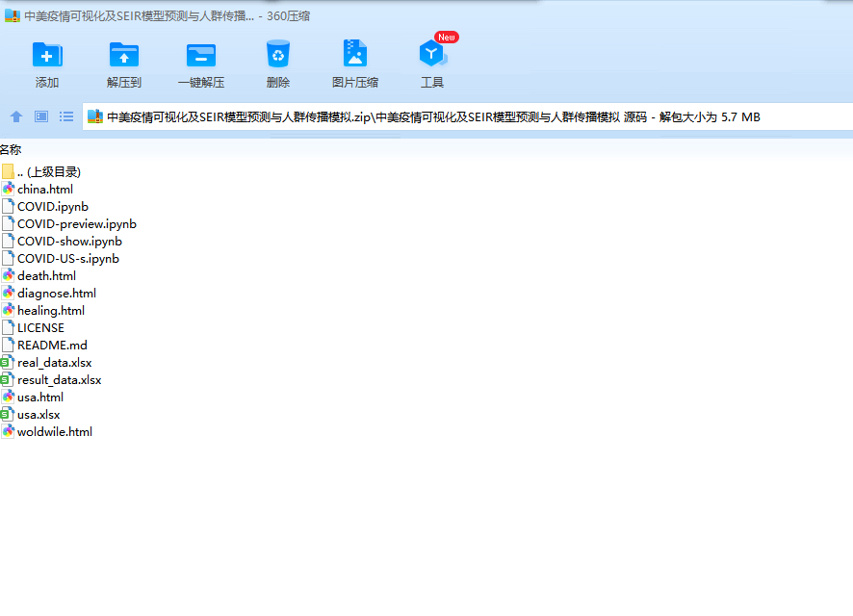Select the file named death.html
This screenshot has height=616, width=853.
[x=47, y=275]
